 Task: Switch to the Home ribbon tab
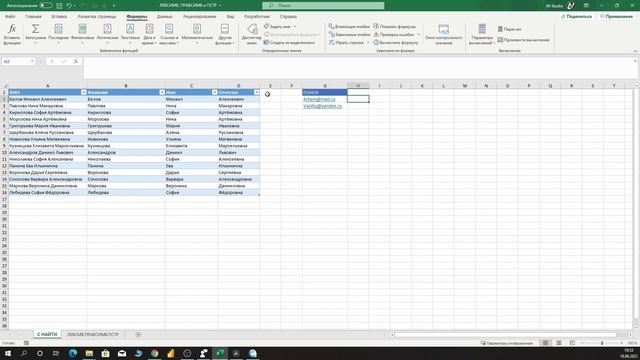[x=33, y=17]
